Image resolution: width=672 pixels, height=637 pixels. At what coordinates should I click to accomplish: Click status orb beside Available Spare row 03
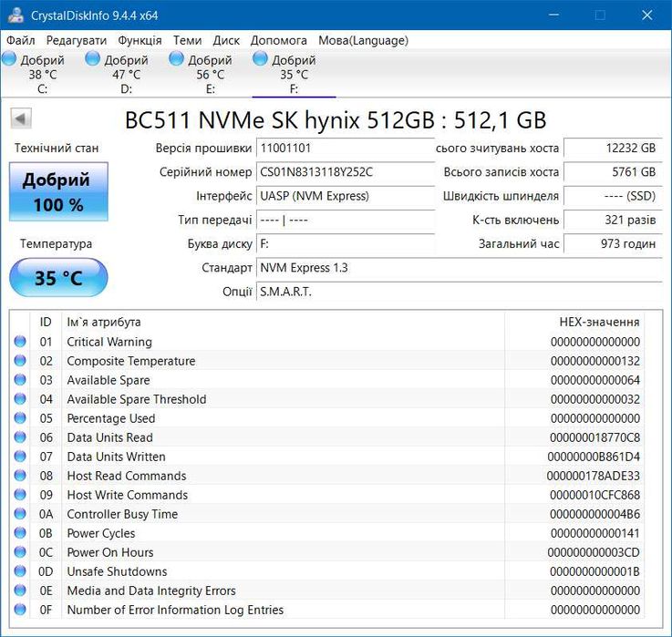coord(20,379)
